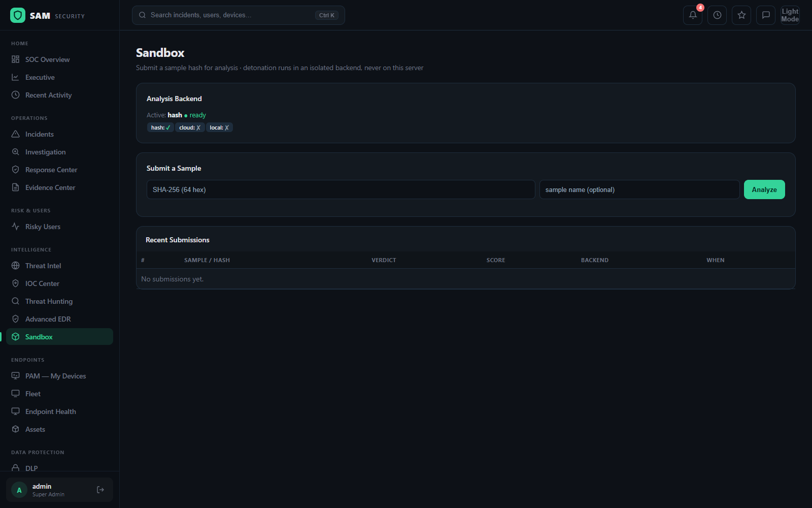Open Endpoint Health
The image size is (812, 508).
click(x=59, y=411)
